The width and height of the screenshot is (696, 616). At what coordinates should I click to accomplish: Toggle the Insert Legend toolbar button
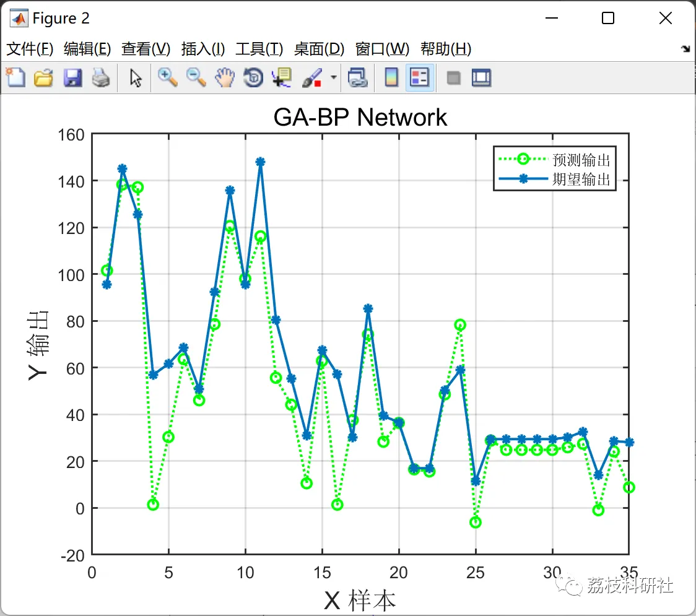pos(419,77)
